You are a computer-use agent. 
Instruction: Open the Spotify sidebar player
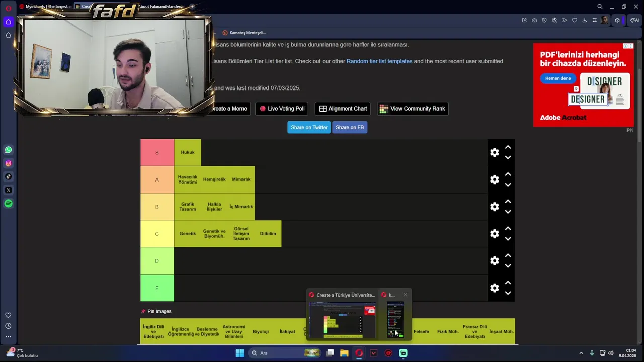8,204
